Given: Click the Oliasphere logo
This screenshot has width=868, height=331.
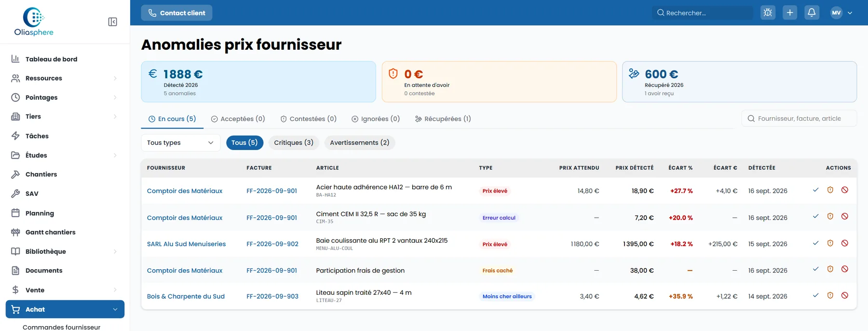Looking at the screenshot, I should point(34,22).
